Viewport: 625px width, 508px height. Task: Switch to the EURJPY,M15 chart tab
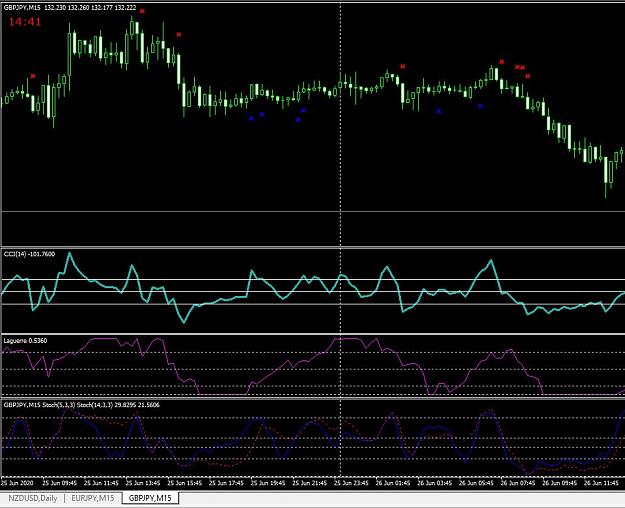click(x=93, y=498)
